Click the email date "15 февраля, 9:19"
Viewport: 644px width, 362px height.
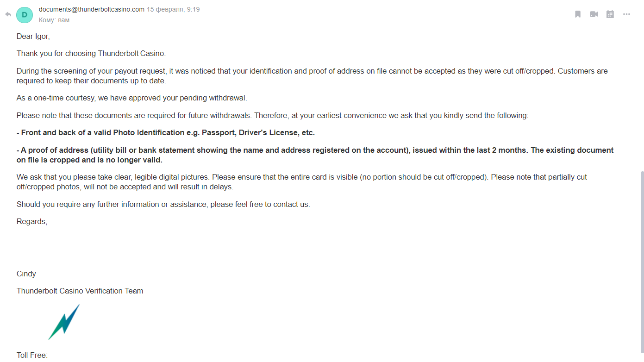pyautogui.click(x=173, y=9)
